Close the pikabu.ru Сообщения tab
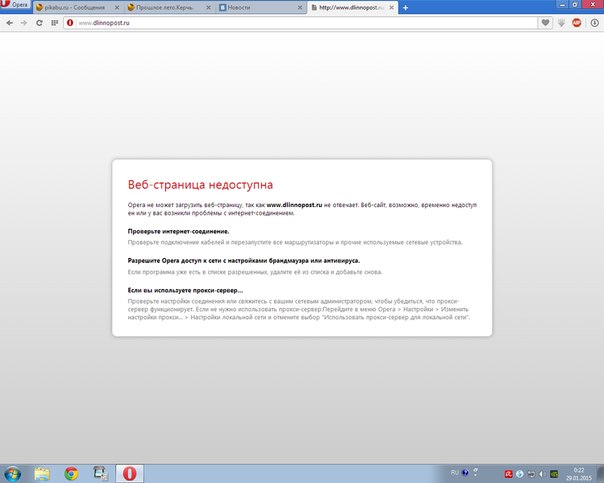604x483 pixels. coord(117,8)
